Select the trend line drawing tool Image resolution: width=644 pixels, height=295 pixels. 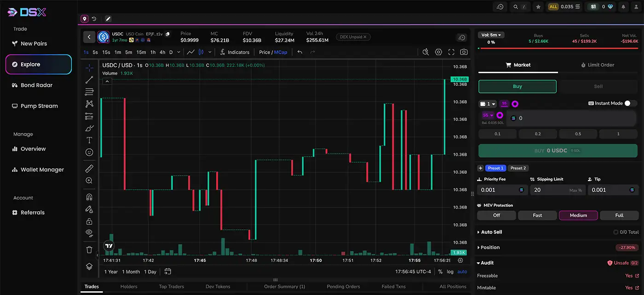pos(89,80)
